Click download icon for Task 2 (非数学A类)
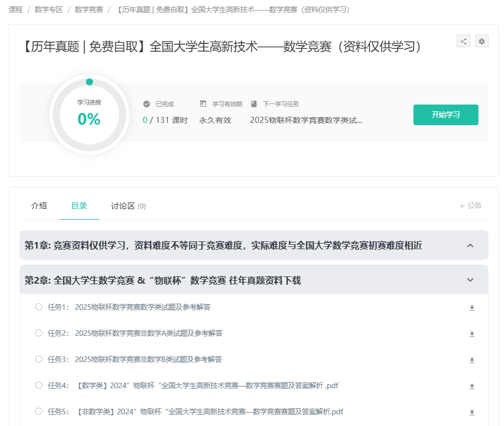Screen dimensions: 504x426 click(x=472, y=334)
